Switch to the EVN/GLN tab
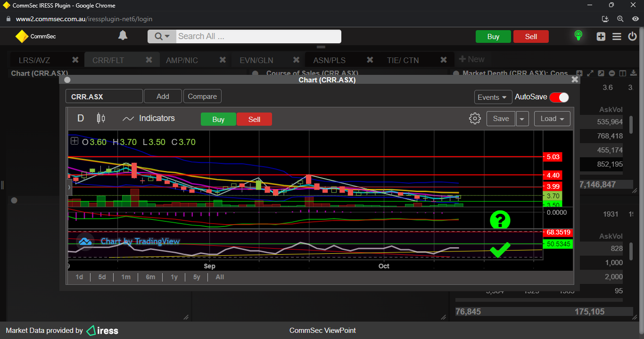Screen dimensions: 644x339 click(256, 60)
